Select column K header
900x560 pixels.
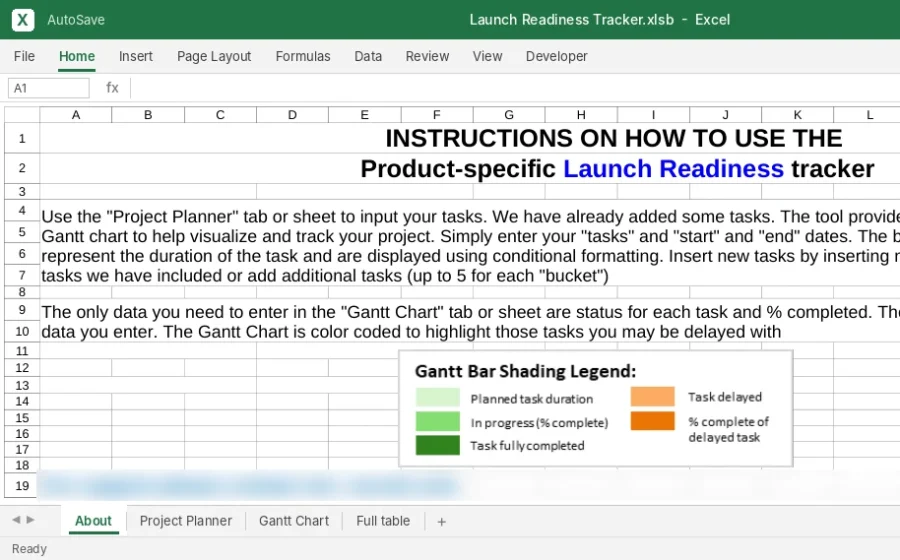[x=798, y=115]
